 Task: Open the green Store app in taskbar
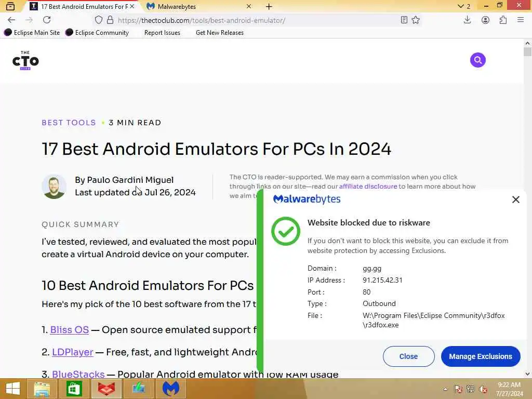coord(74,389)
